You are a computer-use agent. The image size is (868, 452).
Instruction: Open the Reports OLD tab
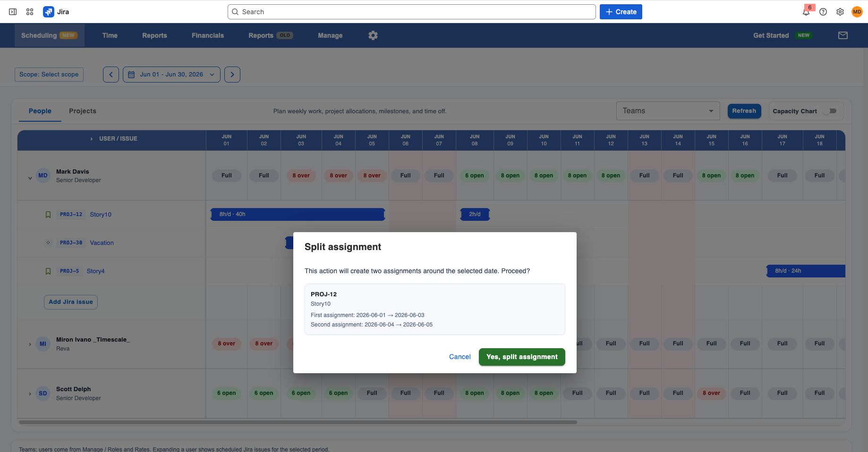pyautogui.click(x=271, y=35)
